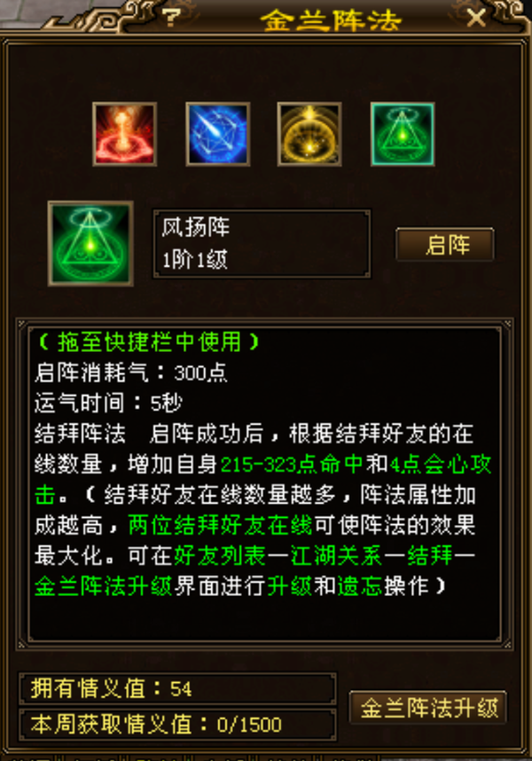Click the 两位结拜好友在线 green text

[220, 526]
